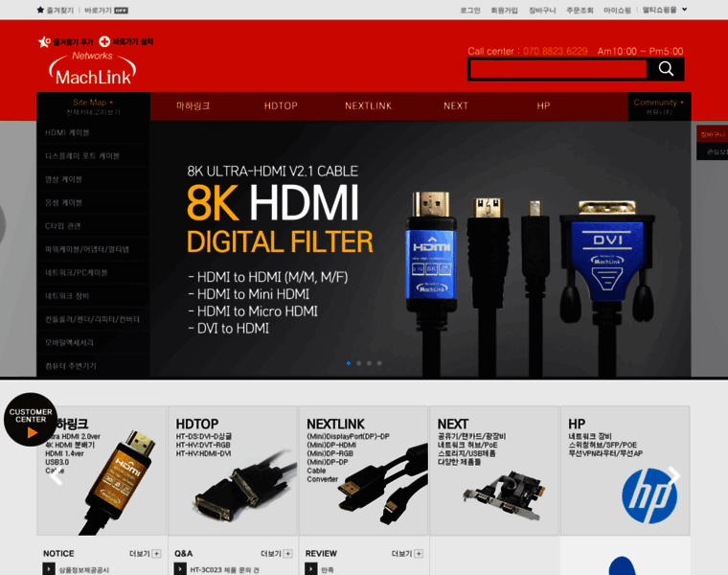Open the NEXTLINK brand card

[364, 471]
